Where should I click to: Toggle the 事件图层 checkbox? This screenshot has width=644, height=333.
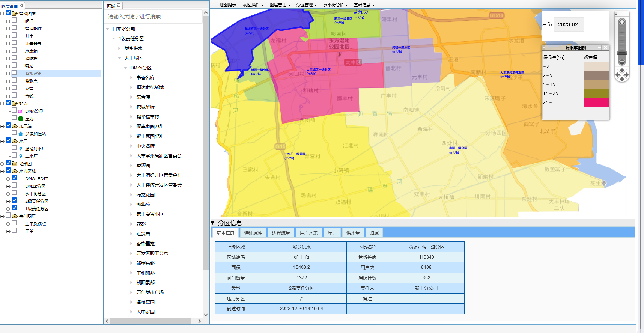coord(8,215)
